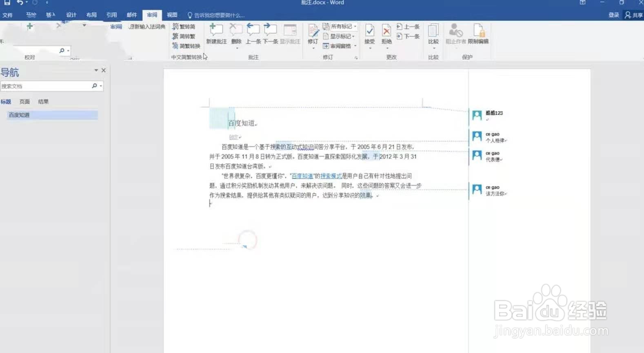Click the Restrict Editing (限制编辑) icon
This screenshot has height=353, width=644.
(478, 34)
